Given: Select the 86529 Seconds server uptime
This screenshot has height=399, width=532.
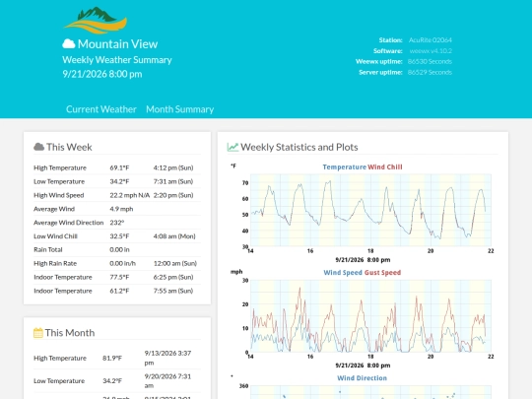Looking at the screenshot, I should [430, 72].
